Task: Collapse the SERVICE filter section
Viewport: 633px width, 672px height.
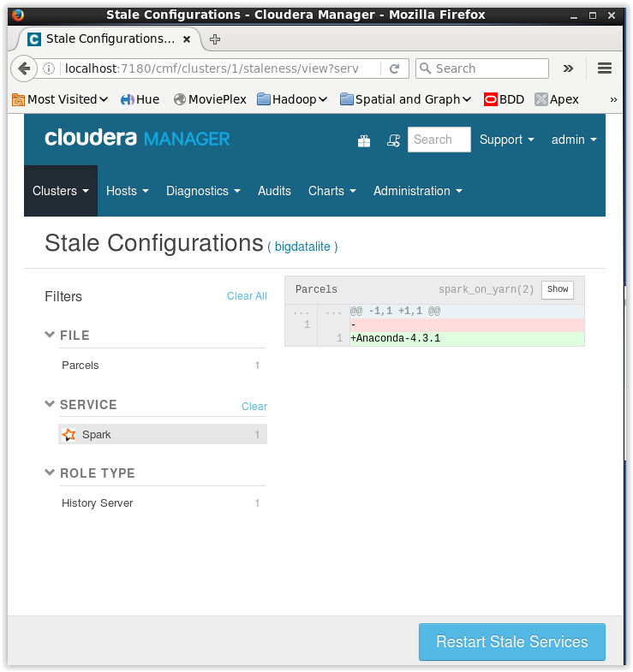Action: pos(50,404)
